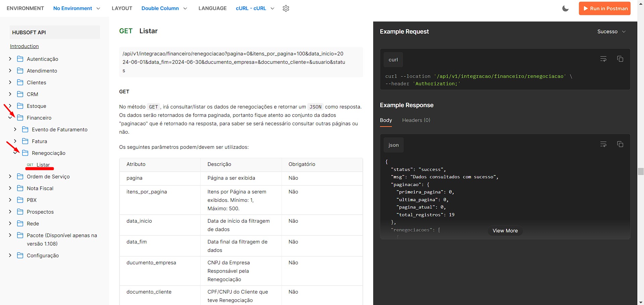Click the Evento de Faturamento folder icon
This screenshot has width=644, height=305.
25,129
